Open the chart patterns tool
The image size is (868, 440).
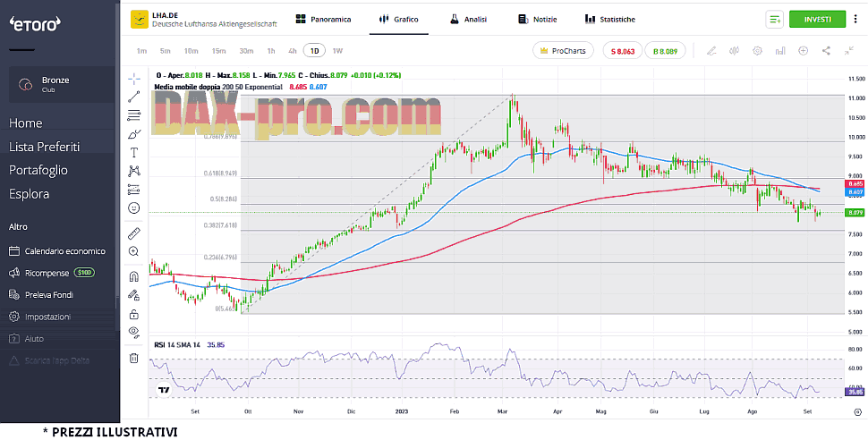tap(133, 171)
